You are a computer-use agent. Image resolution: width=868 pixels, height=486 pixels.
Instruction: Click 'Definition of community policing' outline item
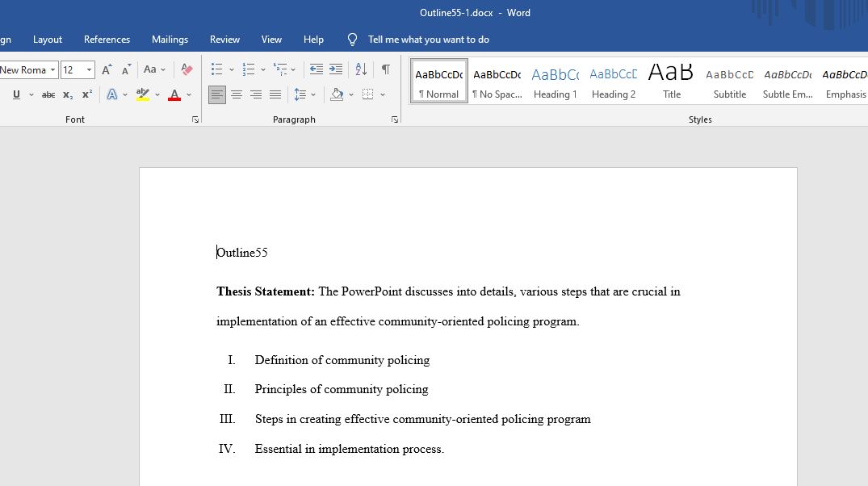342,360
